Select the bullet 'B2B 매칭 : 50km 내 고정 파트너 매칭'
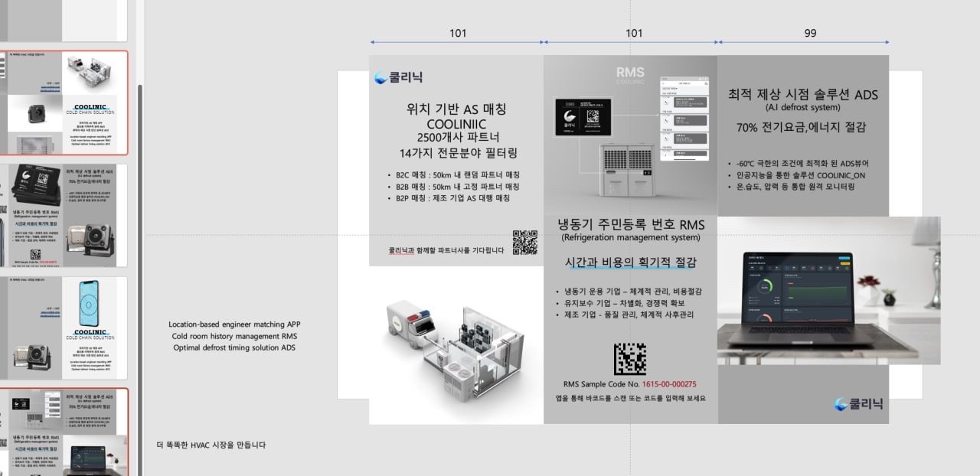This screenshot has width=980, height=476. 453,186
